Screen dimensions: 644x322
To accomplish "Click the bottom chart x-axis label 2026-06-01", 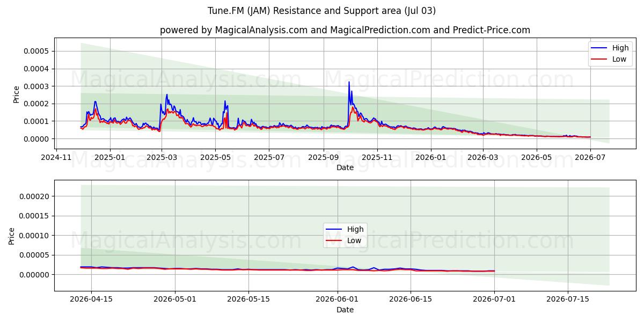I will [338, 299].
